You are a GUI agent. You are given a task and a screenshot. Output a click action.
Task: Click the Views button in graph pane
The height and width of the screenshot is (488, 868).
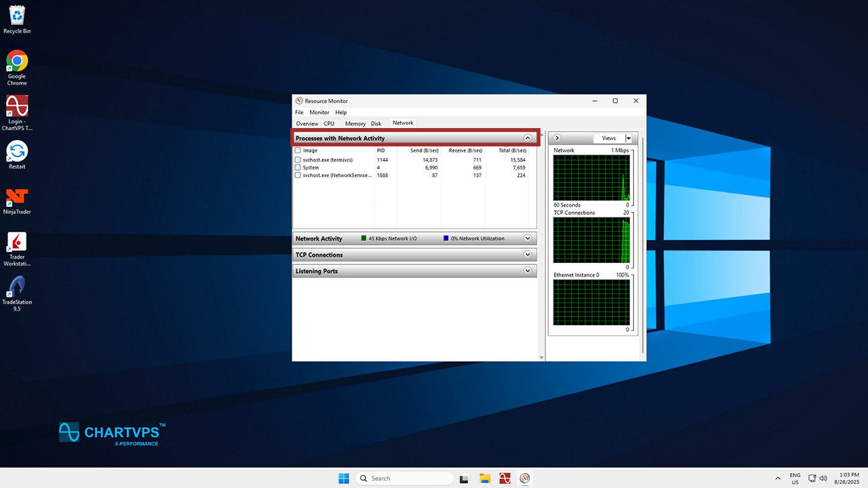coord(608,138)
